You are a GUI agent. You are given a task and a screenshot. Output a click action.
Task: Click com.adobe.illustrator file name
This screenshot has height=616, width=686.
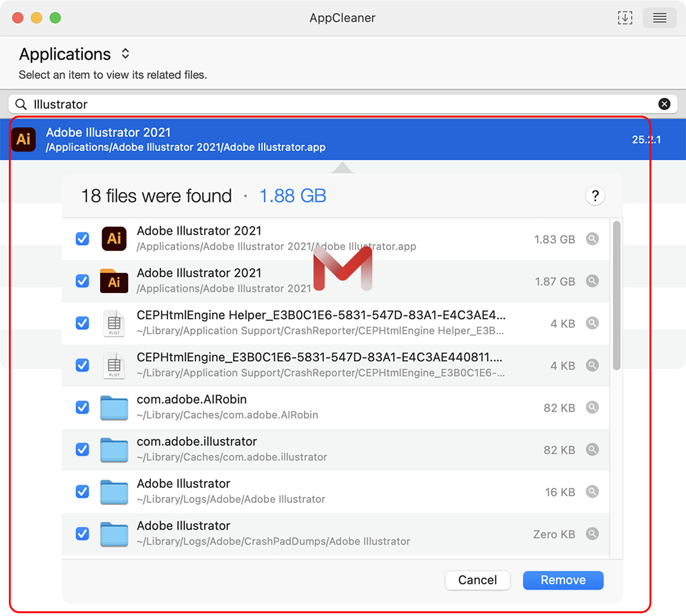(196, 442)
